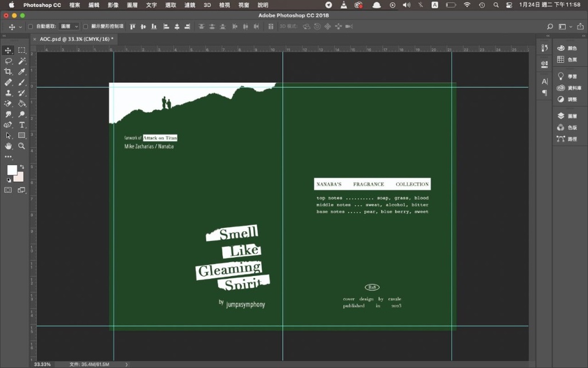Select the Smudge tool

click(x=8, y=114)
